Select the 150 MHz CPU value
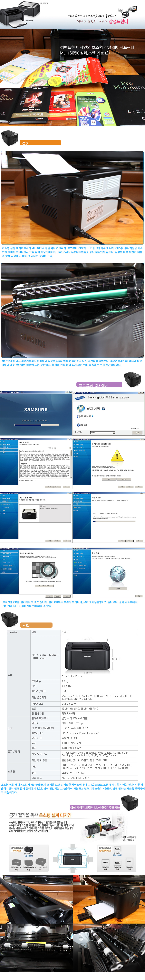145x980 pixels. tap(99, 686)
